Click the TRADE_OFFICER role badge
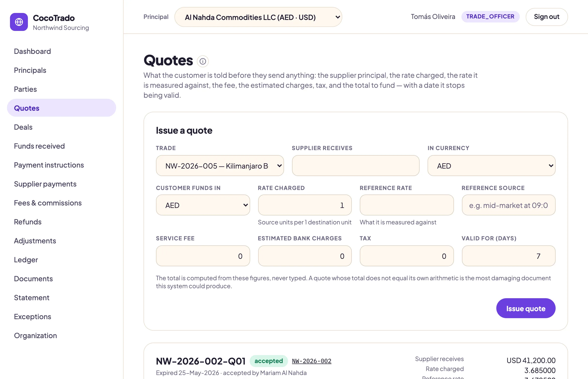The image size is (588, 379). [x=490, y=16]
